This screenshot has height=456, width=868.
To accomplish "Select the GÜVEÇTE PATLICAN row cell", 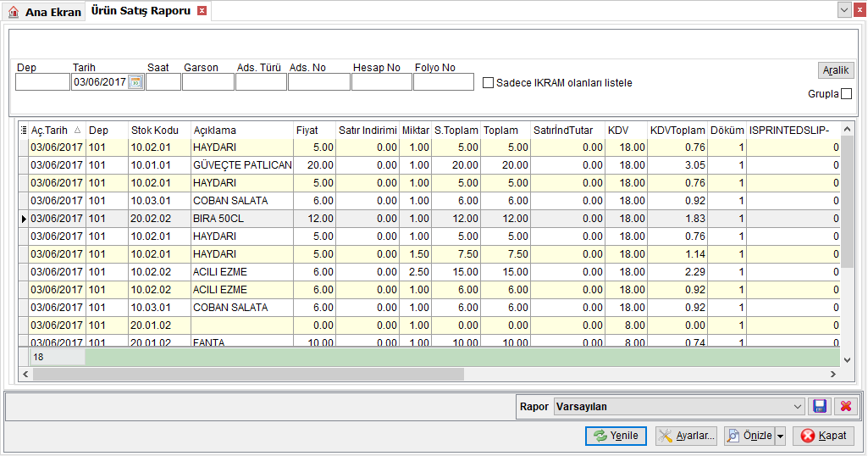I will click(x=242, y=165).
